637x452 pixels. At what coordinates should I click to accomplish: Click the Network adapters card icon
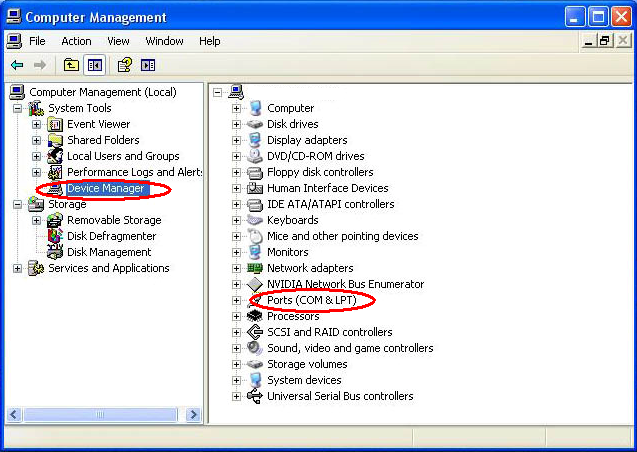[x=255, y=268]
